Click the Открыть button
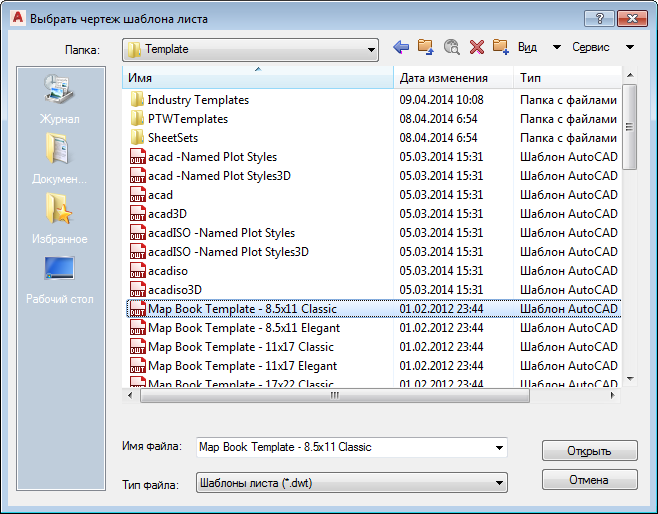This screenshot has width=658, height=514. (x=590, y=451)
